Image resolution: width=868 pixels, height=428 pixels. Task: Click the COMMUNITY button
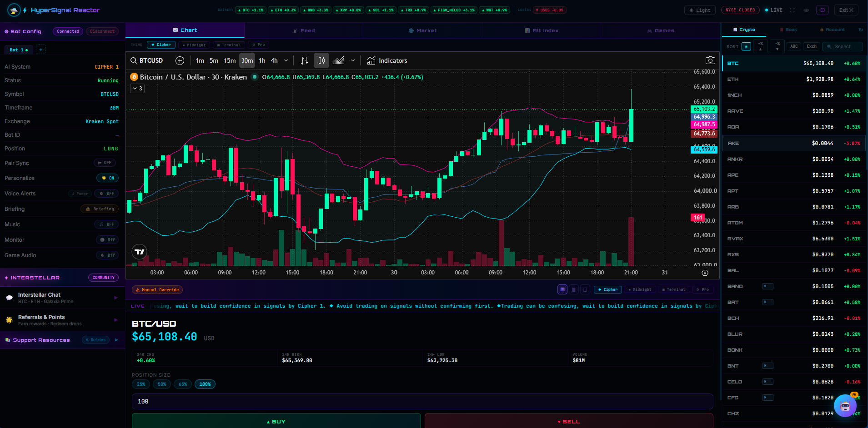click(104, 278)
